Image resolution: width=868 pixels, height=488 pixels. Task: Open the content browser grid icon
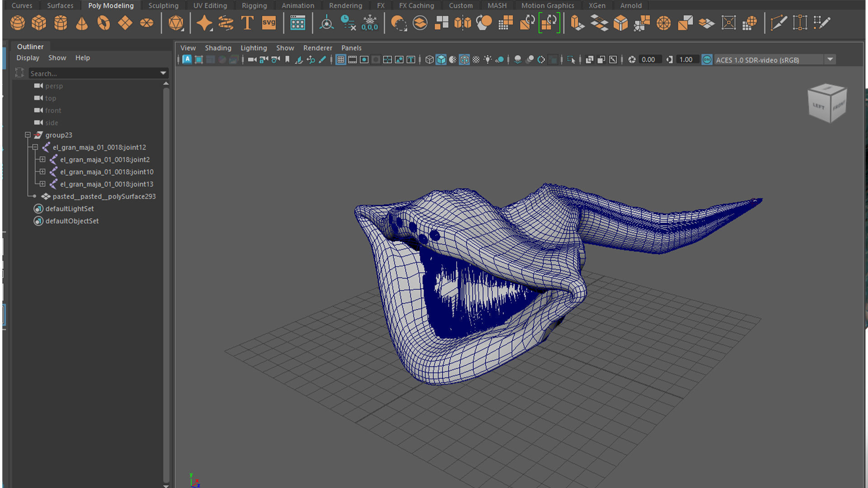[x=297, y=23]
